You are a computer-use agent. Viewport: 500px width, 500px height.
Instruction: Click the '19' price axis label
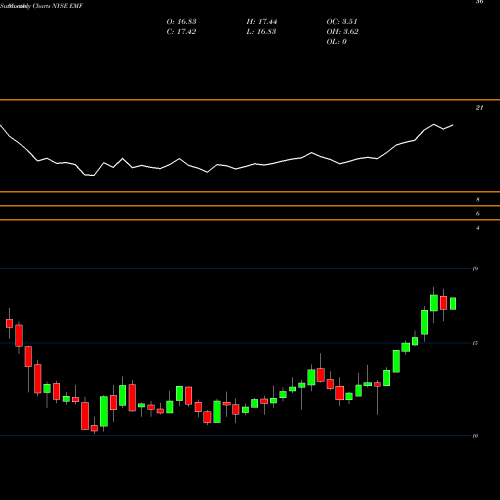tap(475, 269)
